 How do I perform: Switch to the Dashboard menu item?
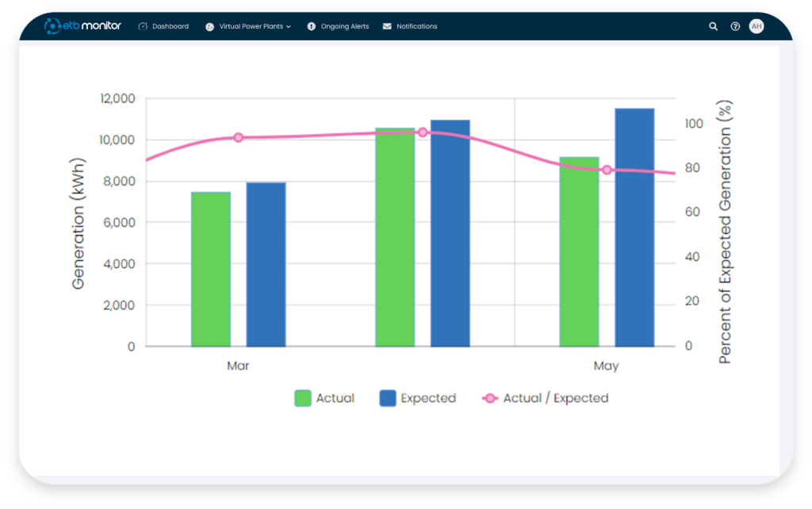[x=163, y=25]
